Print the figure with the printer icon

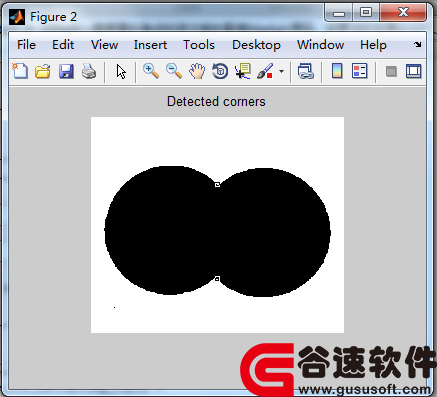(x=89, y=71)
